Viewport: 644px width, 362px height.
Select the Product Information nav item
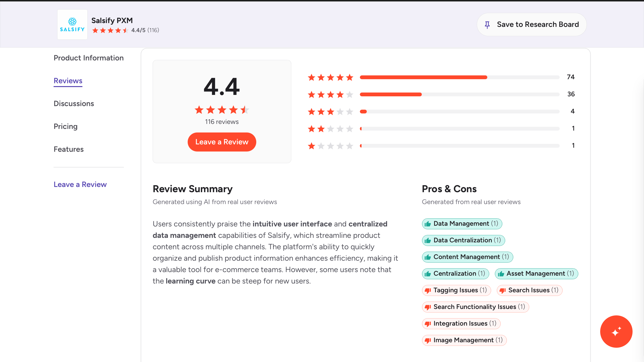click(89, 58)
